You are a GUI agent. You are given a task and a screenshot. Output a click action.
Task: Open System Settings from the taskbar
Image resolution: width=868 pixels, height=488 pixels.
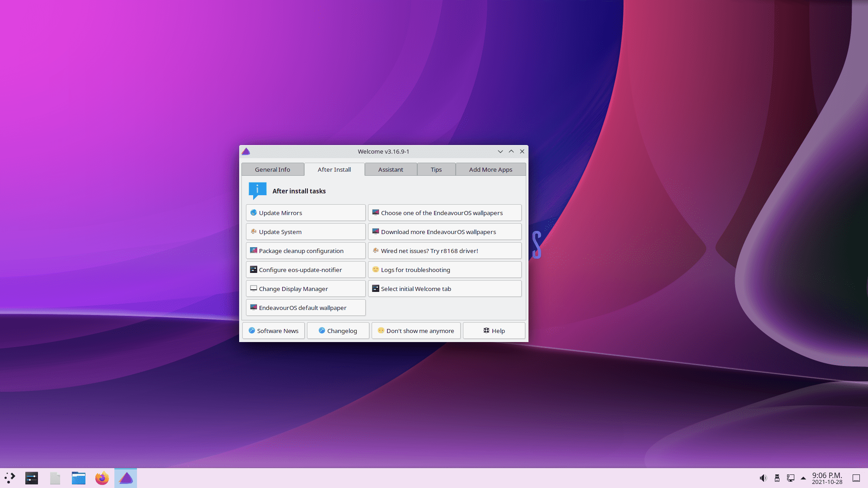[32, 478]
